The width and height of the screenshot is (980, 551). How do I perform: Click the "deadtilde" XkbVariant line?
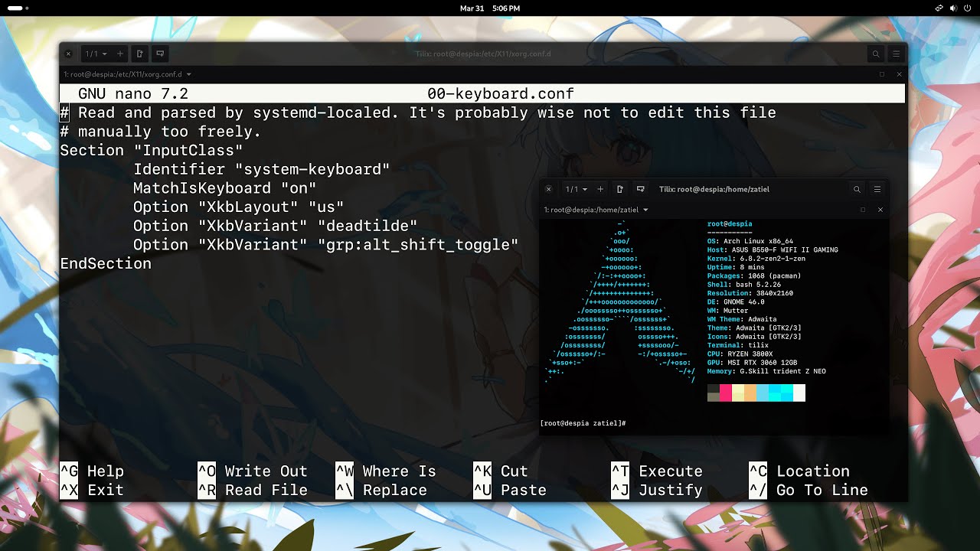(276, 226)
